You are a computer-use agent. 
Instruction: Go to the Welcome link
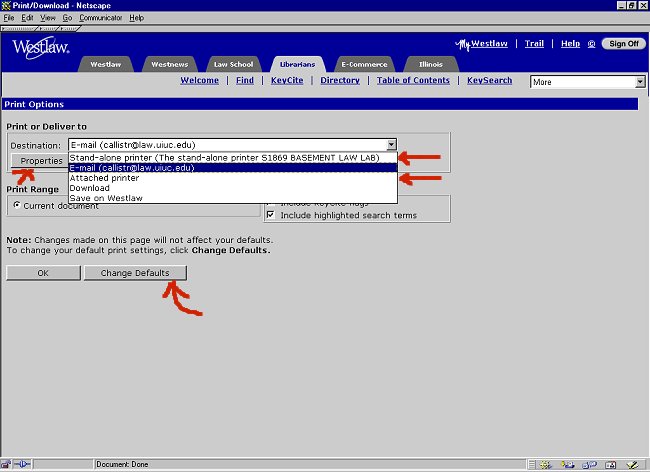(199, 80)
